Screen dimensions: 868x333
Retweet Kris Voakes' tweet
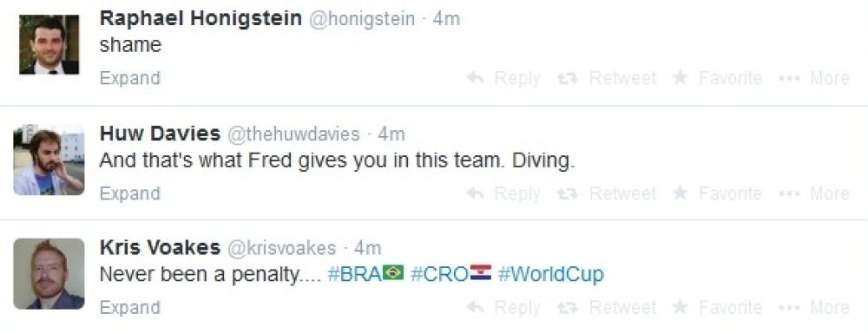pos(607,308)
